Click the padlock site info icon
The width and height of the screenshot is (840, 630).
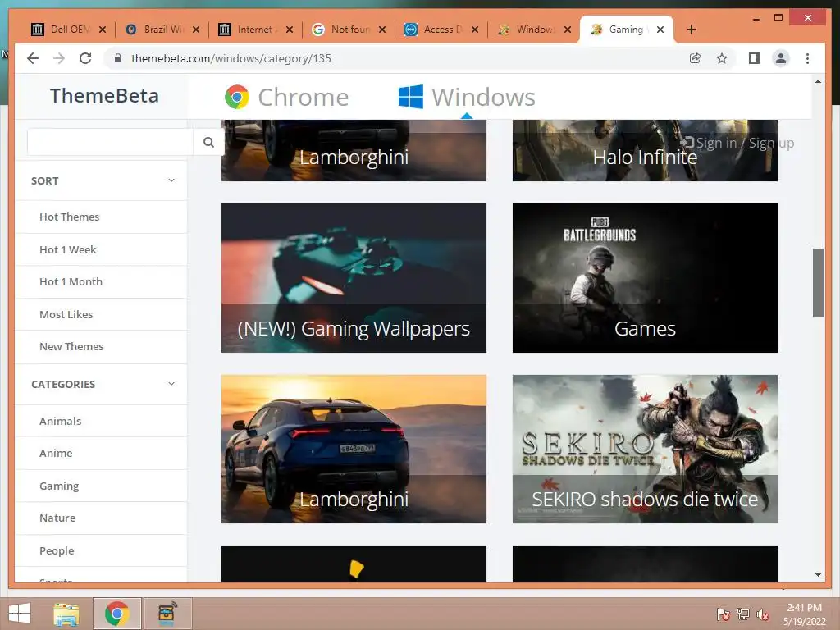pyautogui.click(x=118, y=58)
